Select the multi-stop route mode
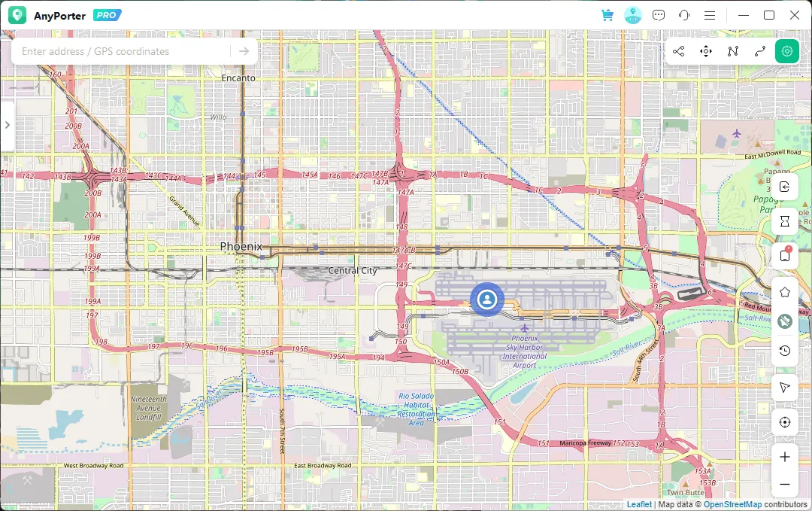 [x=733, y=51]
